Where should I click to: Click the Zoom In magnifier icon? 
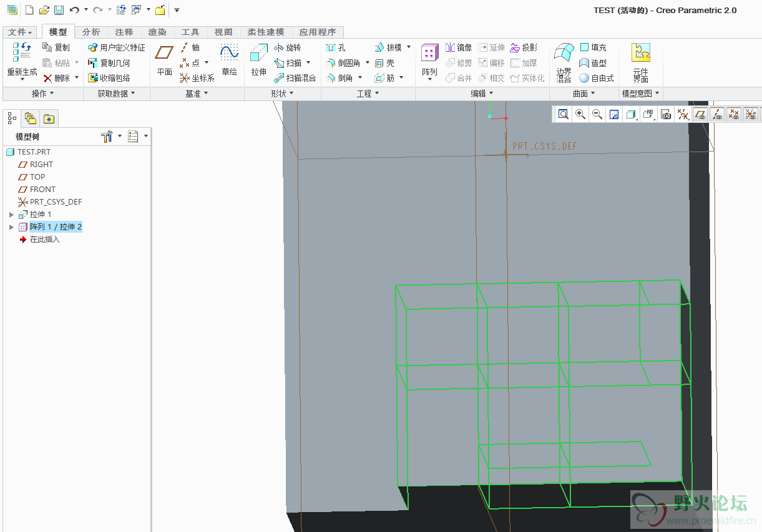tap(580, 114)
